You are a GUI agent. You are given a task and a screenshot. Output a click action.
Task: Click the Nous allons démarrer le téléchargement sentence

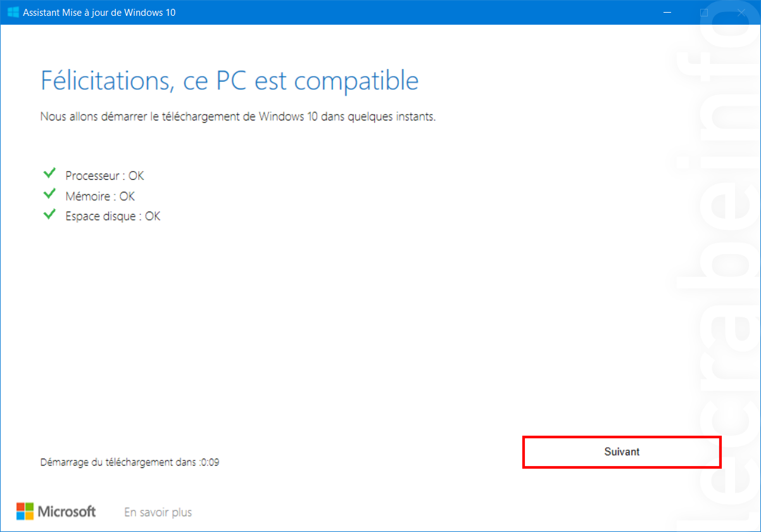click(238, 117)
